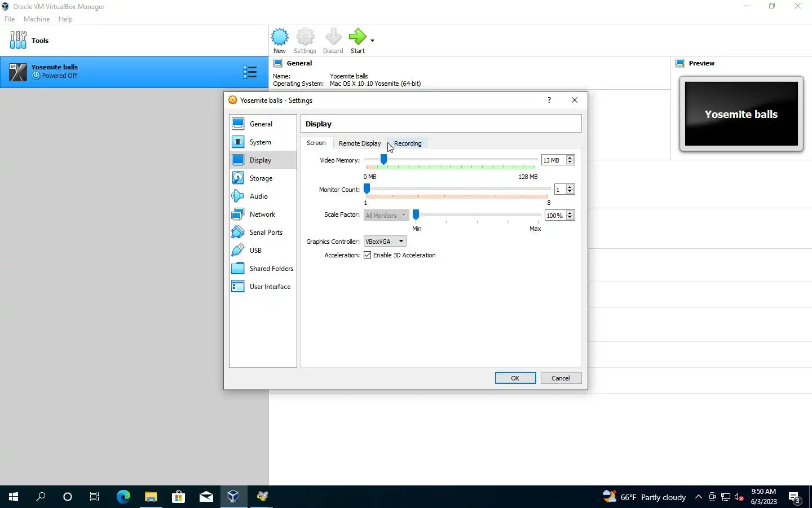Click the Video Memory slider handle
The width and height of the screenshot is (812, 508).
tap(383, 160)
